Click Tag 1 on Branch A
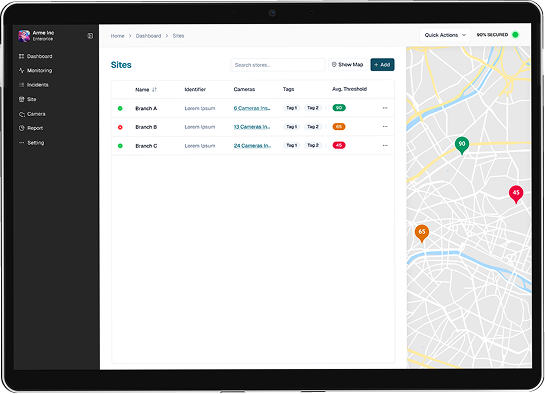The height and width of the screenshot is (394, 545). tap(292, 108)
